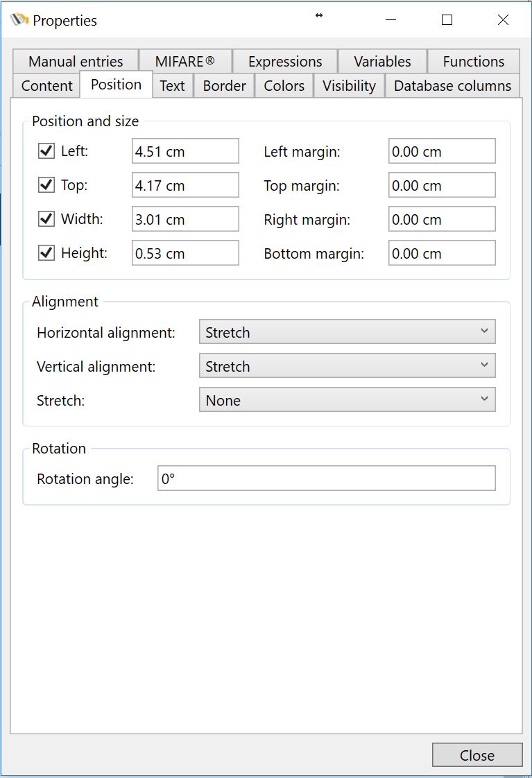
Task: Click the Close button at the bottom
Action: click(477, 754)
